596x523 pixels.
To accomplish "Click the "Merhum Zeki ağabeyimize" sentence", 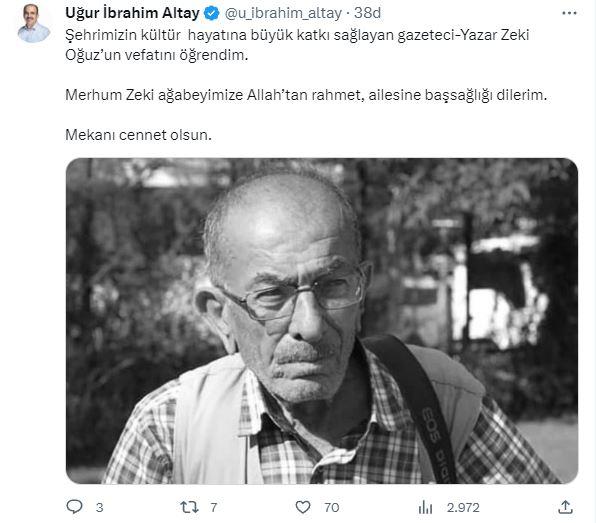I will [x=306, y=95].
